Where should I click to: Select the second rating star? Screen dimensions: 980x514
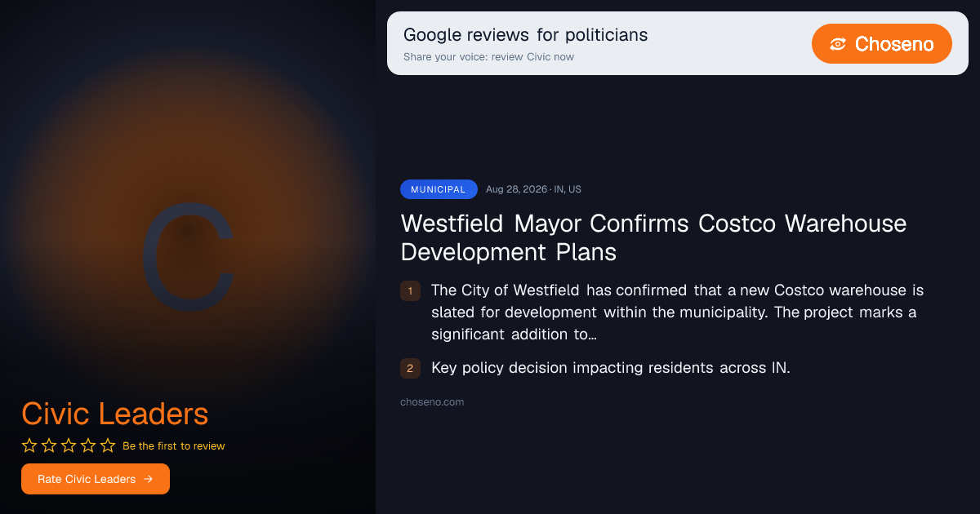pyautogui.click(x=49, y=445)
